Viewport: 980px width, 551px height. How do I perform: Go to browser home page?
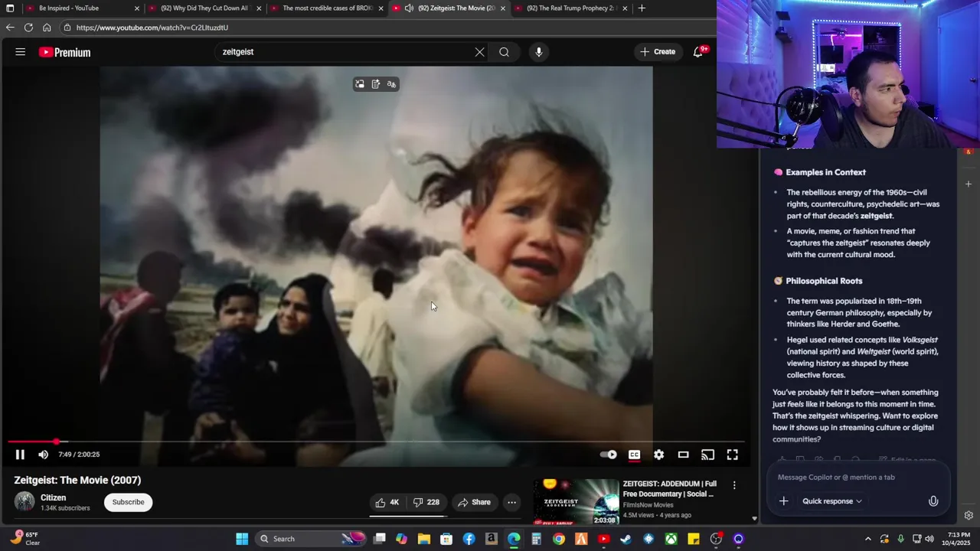coord(47,28)
